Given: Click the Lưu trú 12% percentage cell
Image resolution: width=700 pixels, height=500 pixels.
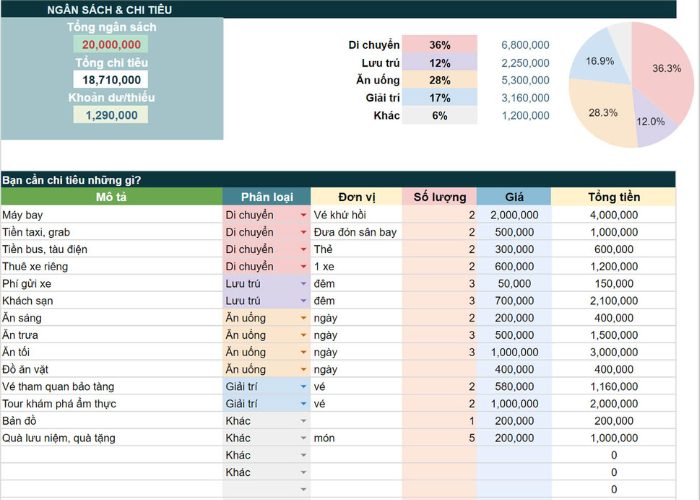Looking at the screenshot, I should coord(439,63).
